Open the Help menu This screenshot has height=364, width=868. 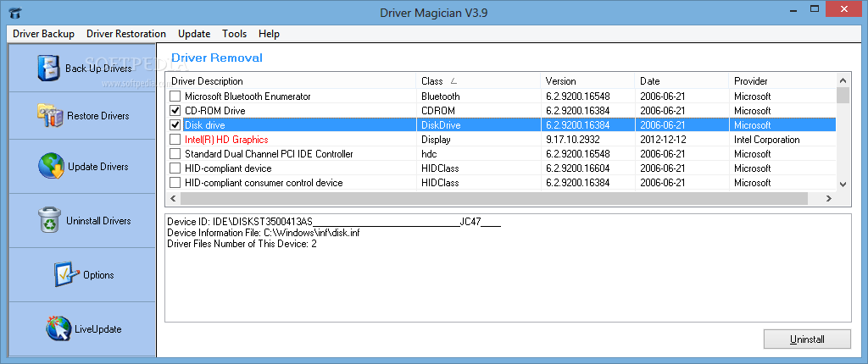point(269,34)
